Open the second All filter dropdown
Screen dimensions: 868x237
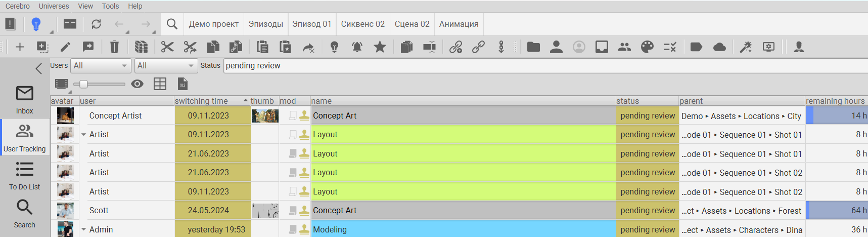coord(165,66)
